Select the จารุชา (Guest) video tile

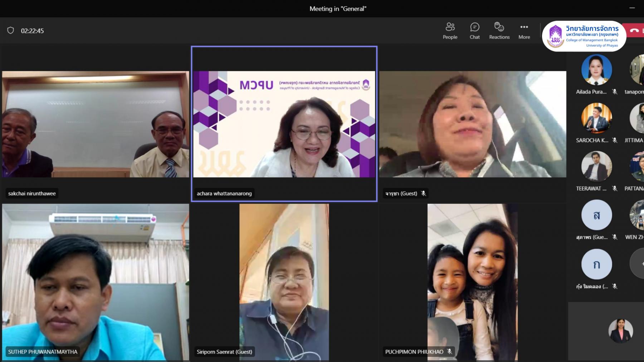(473, 124)
